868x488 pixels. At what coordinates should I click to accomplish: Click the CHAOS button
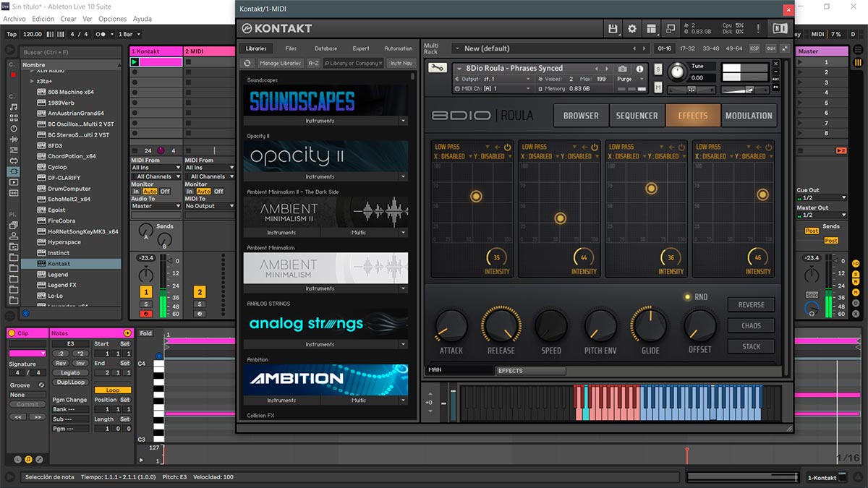[x=751, y=325]
